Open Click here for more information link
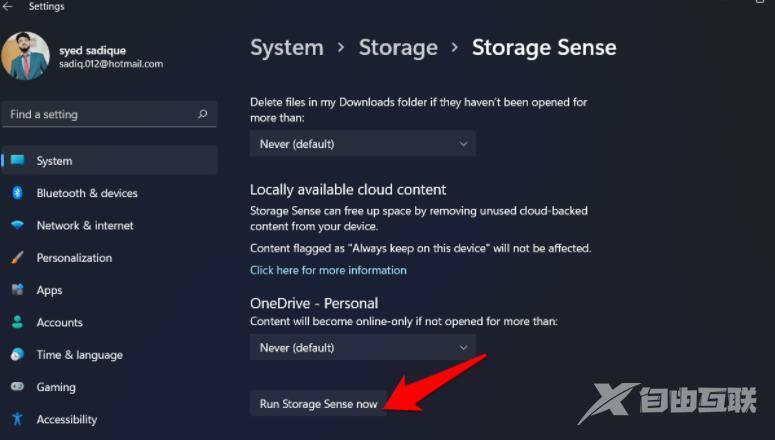 coord(328,270)
